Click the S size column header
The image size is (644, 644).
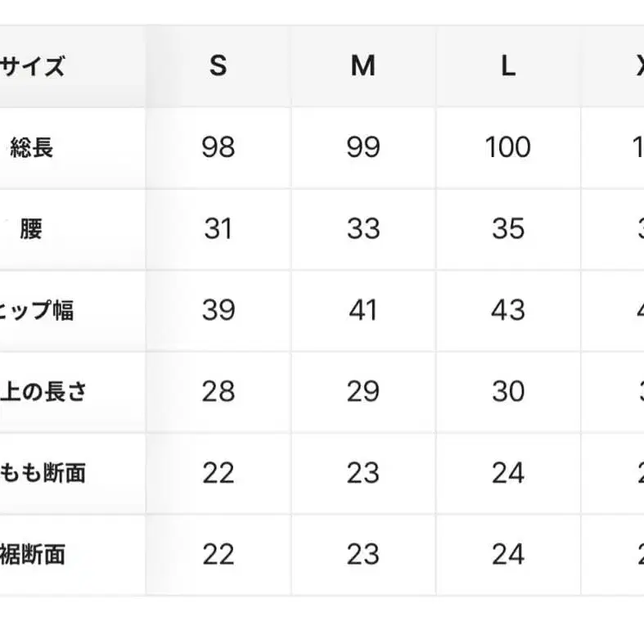coord(218,66)
